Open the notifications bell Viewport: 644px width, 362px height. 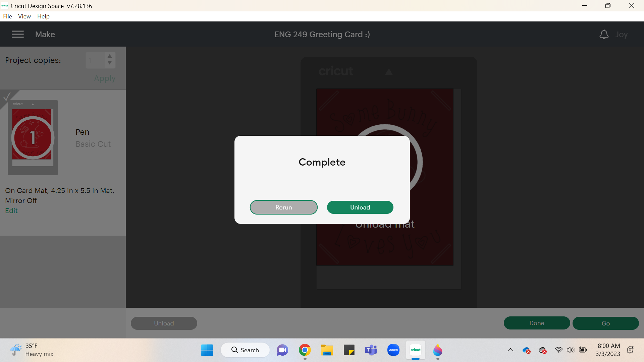[604, 34]
